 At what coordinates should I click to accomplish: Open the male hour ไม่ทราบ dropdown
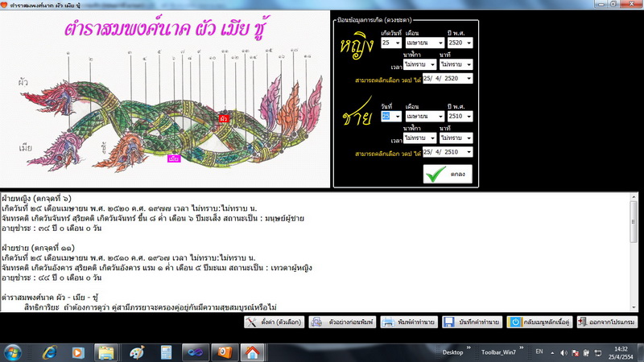[x=419, y=138]
